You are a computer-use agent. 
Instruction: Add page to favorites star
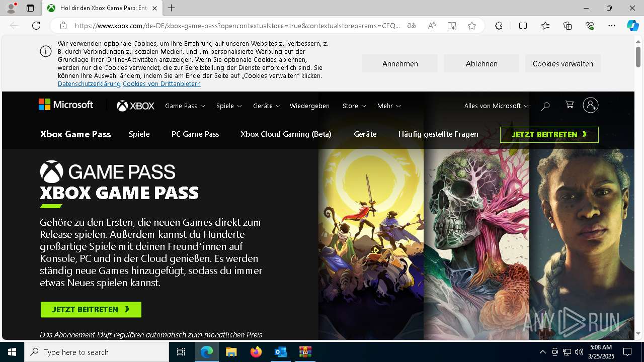tap(472, 26)
